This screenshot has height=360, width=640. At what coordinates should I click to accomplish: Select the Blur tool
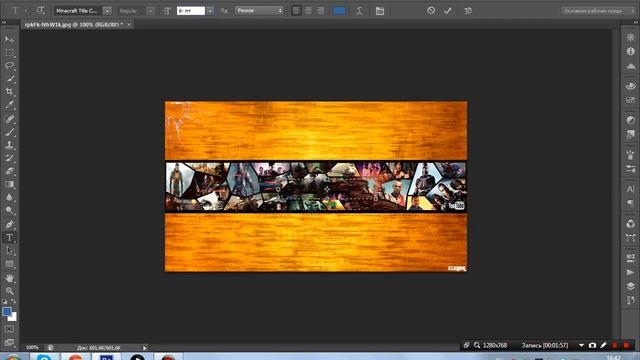click(x=9, y=197)
